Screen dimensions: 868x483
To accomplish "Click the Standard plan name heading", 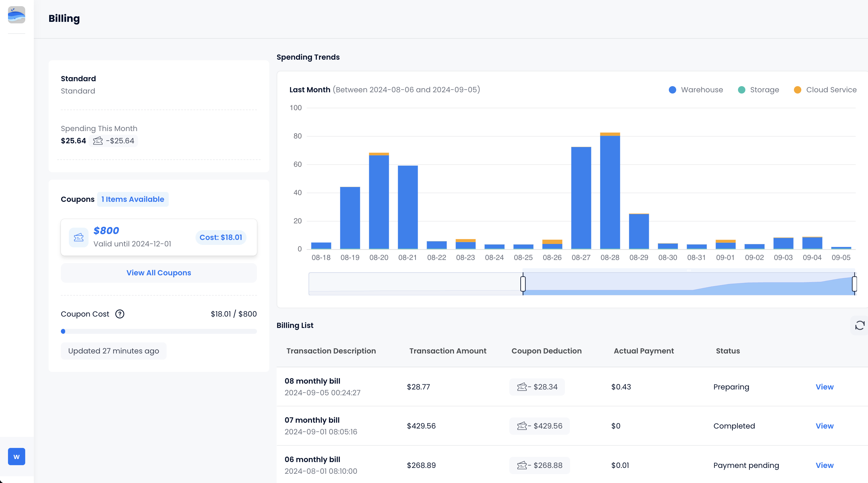I will tap(78, 78).
